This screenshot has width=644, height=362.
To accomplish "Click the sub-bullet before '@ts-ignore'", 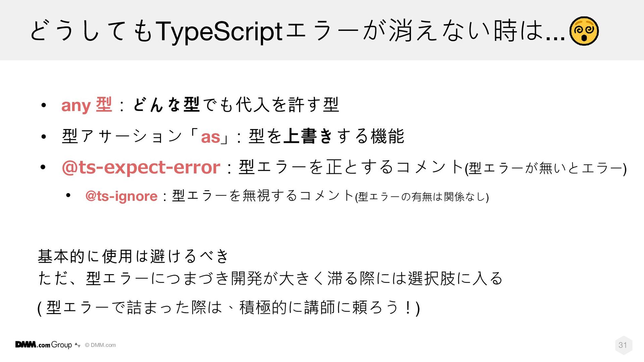I will pos(68,195).
